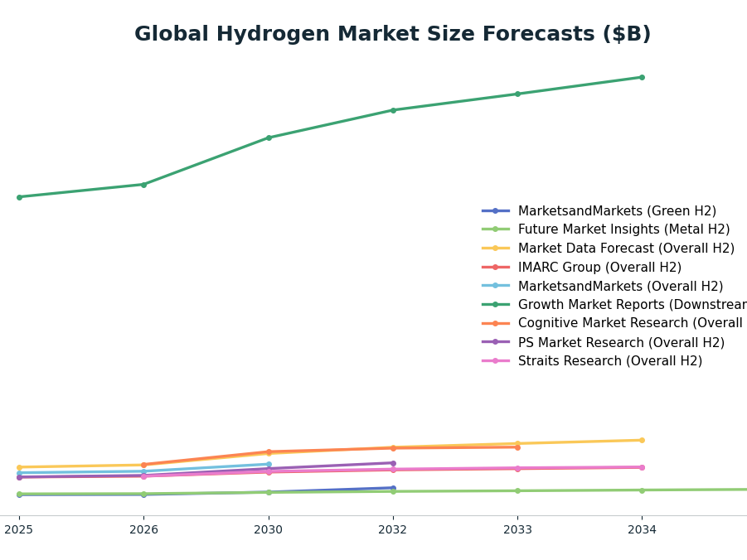Select legend entry MarketsandMarkets (Overall H2)
This screenshot has width=747, height=560.
[x=620, y=286]
